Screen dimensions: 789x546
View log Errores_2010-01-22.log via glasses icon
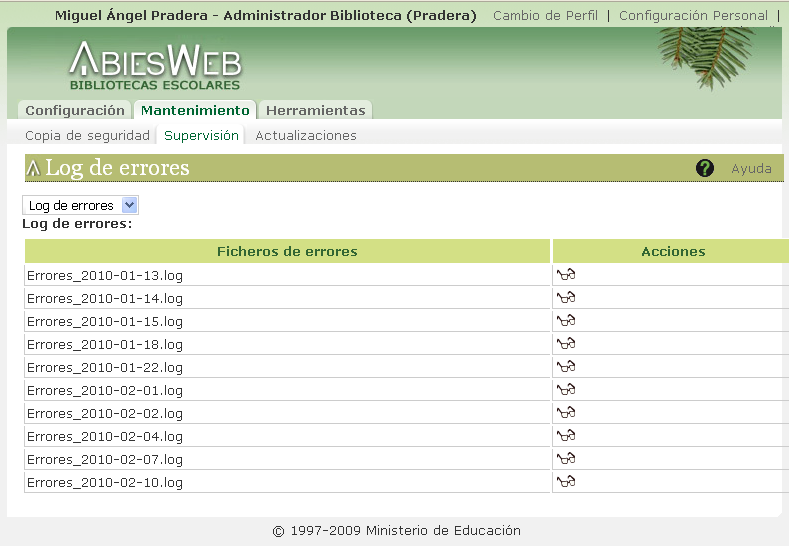(x=566, y=367)
